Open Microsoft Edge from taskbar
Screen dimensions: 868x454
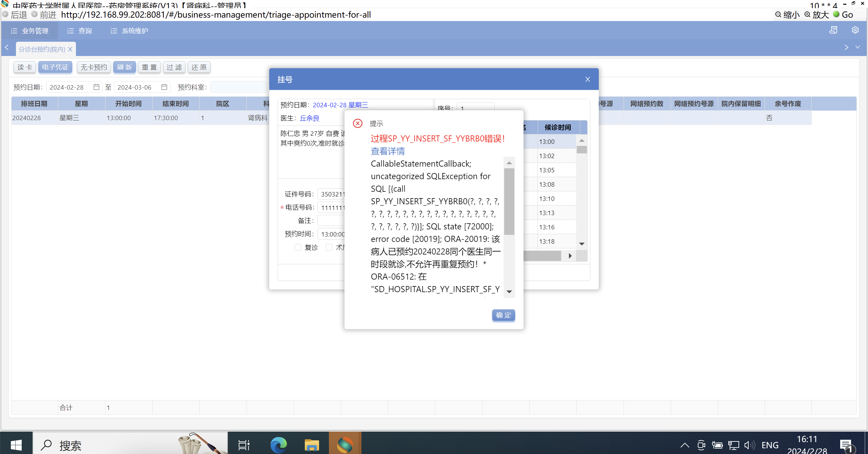(278, 444)
